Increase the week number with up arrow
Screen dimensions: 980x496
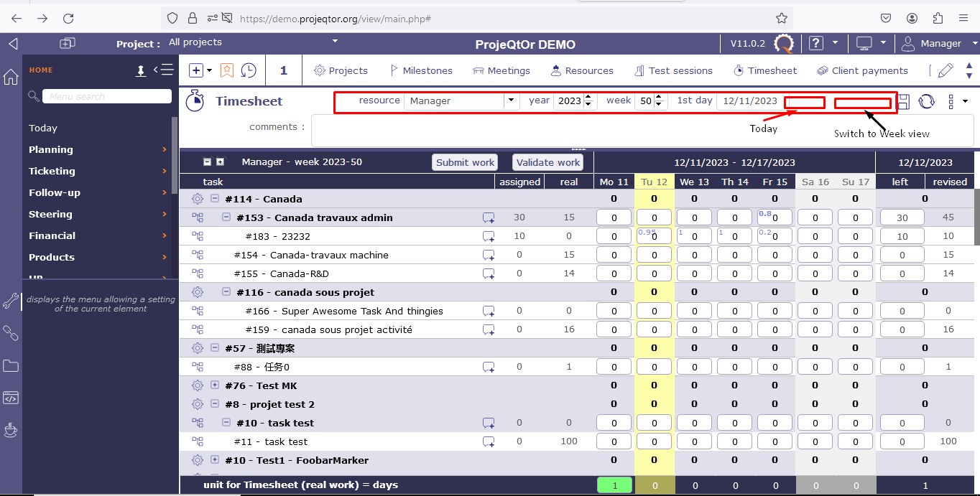coord(659,97)
